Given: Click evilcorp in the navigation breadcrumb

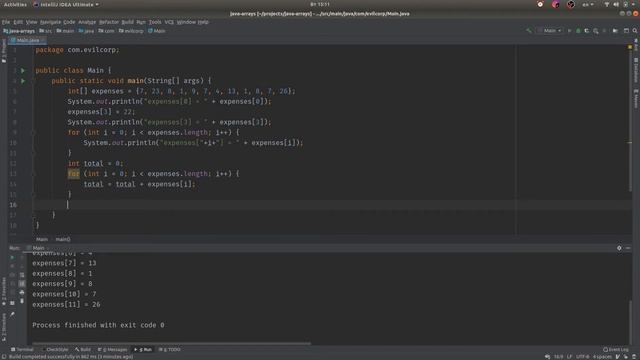Looking at the screenshot, I should (x=131, y=31).
